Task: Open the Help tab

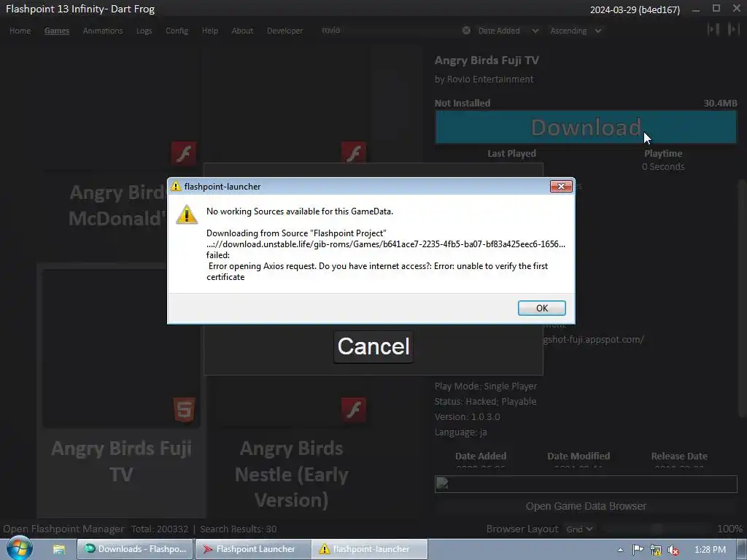Action: (x=209, y=31)
